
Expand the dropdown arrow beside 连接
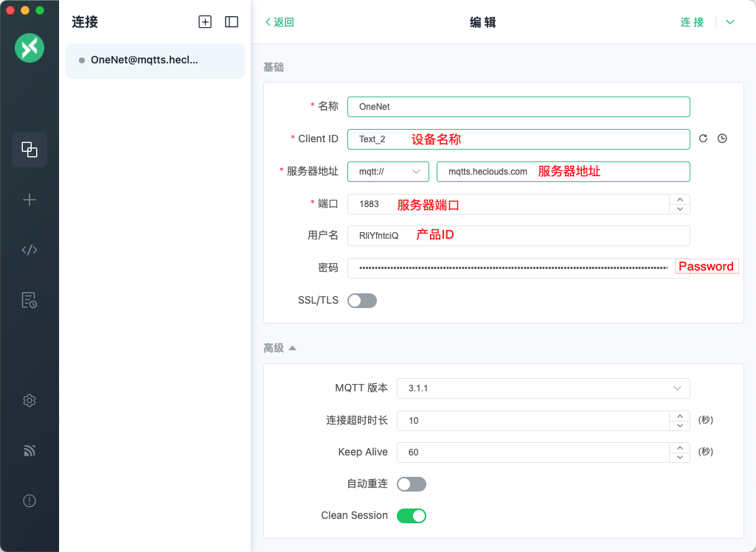(x=730, y=22)
